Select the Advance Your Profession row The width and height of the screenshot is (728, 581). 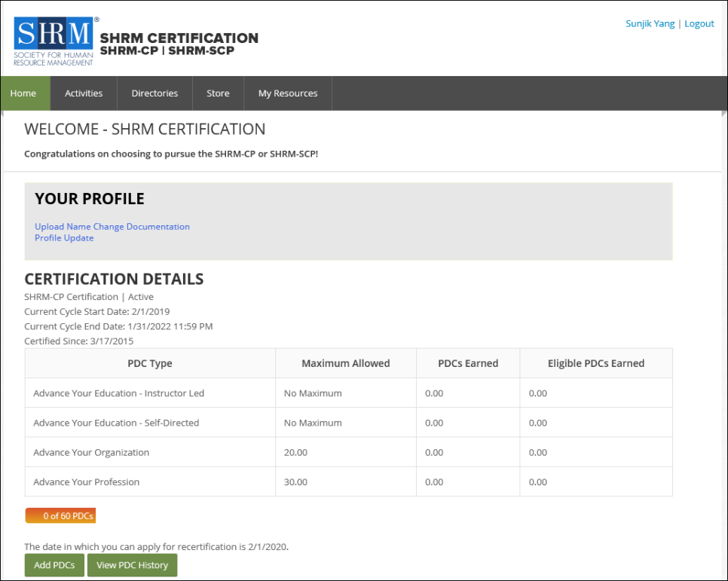tap(349, 482)
